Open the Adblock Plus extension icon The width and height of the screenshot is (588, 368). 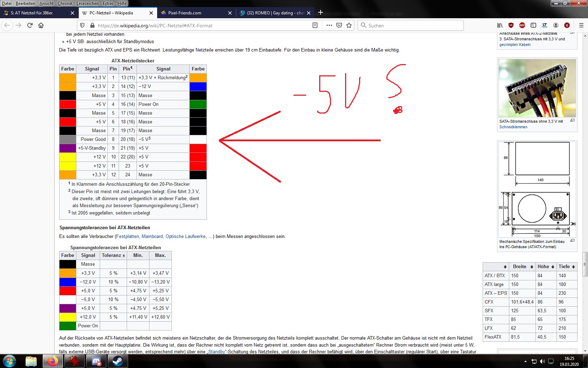click(x=522, y=25)
